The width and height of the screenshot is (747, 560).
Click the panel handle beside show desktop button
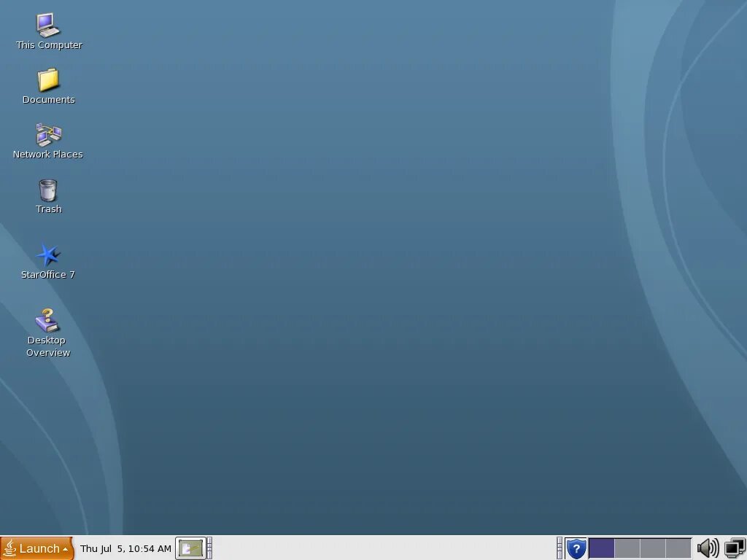209,548
